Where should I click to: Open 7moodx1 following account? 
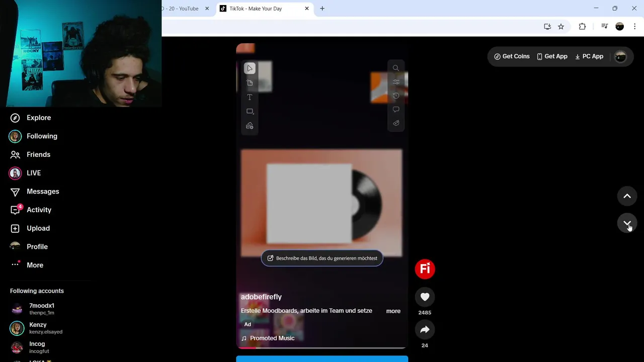click(42, 309)
